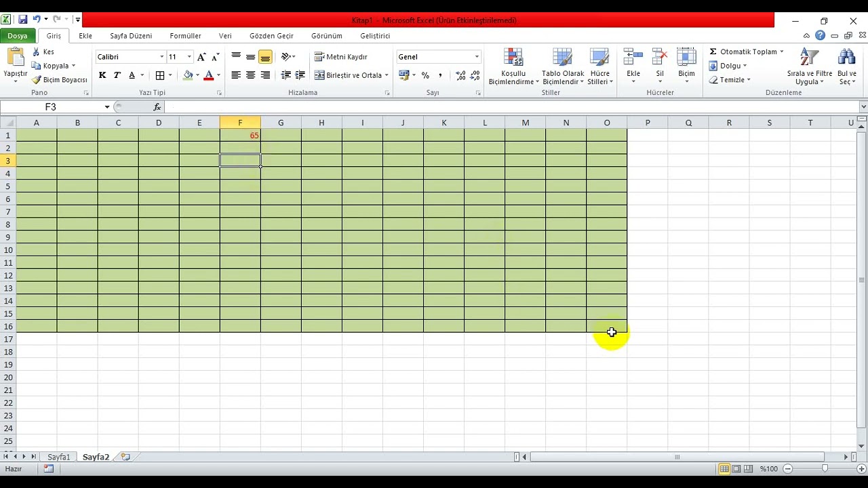Toggle Italic (T) formatting
The width and height of the screenshot is (868, 488).
pyautogui.click(x=117, y=75)
